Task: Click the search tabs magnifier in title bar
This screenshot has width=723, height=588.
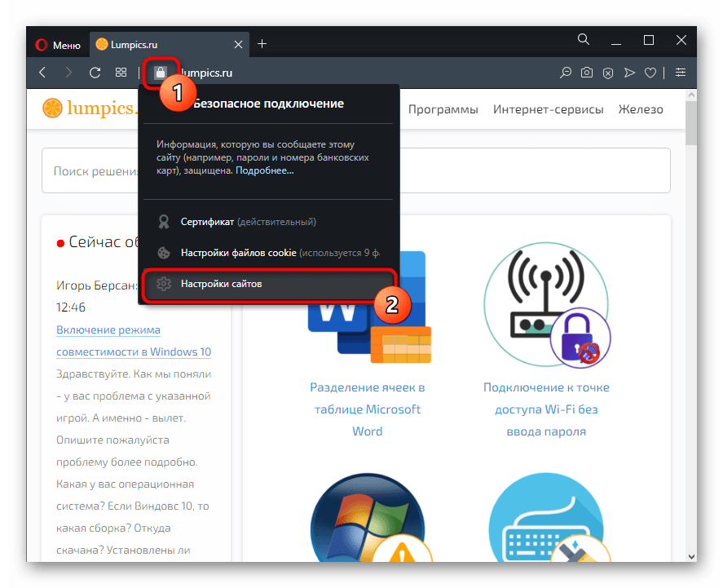Action: [584, 40]
